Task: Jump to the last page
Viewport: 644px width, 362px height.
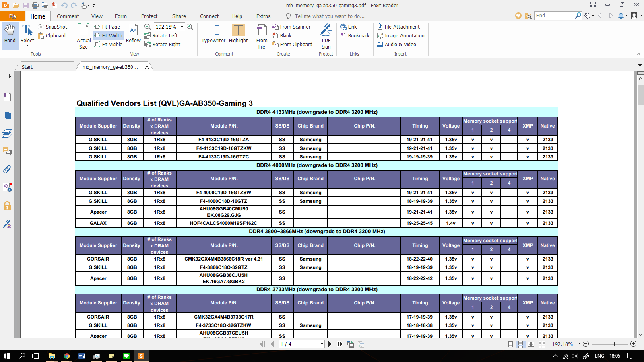Action: [x=340, y=344]
